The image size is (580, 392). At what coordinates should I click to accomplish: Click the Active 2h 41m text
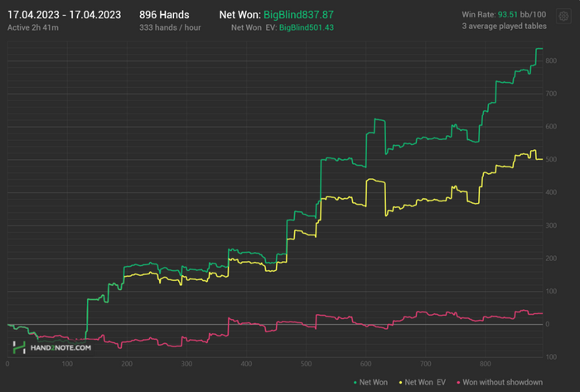[x=33, y=27]
